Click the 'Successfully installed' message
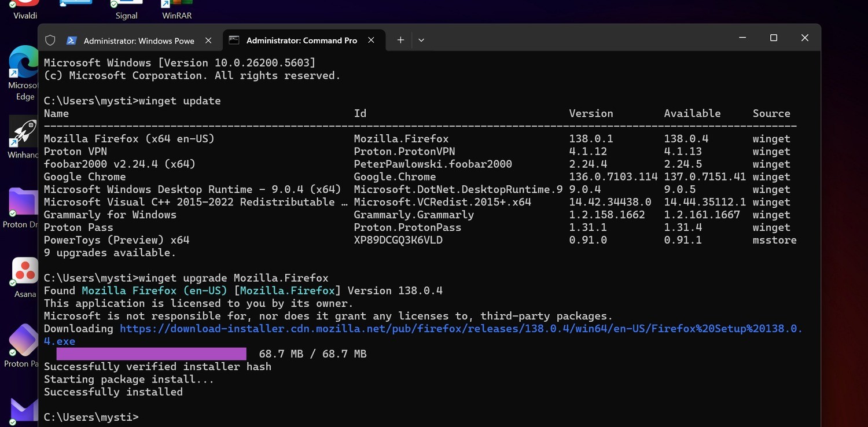This screenshot has height=427, width=868. pyautogui.click(x=113, y=392)
